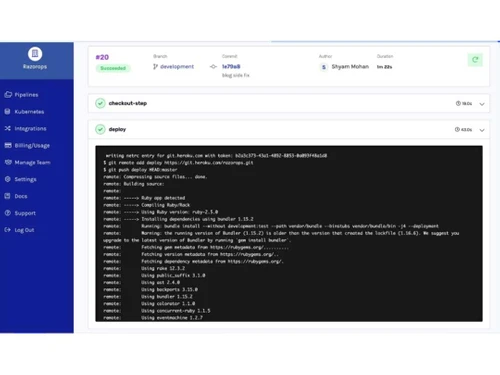Open the Docs link in sidebar
This screenshot has width=500, height=375.
point(21,196)
